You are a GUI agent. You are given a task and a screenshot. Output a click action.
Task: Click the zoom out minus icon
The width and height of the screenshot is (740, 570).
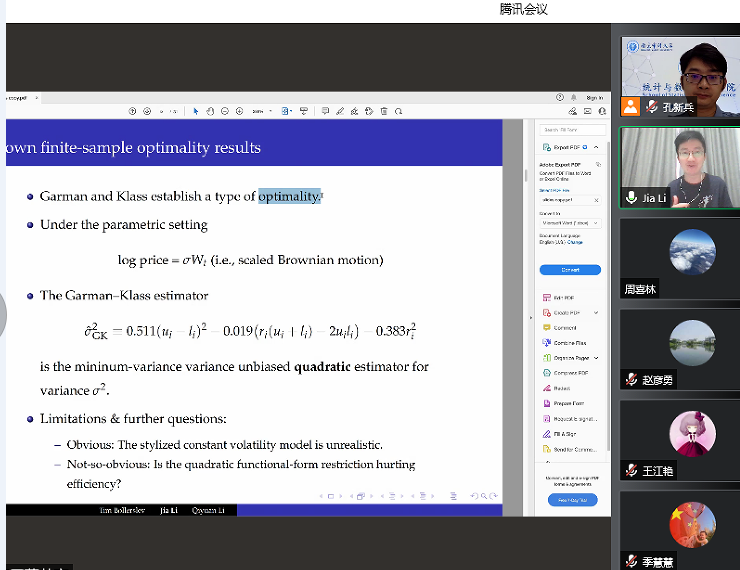pyautogui.click(x=225, y=111)
